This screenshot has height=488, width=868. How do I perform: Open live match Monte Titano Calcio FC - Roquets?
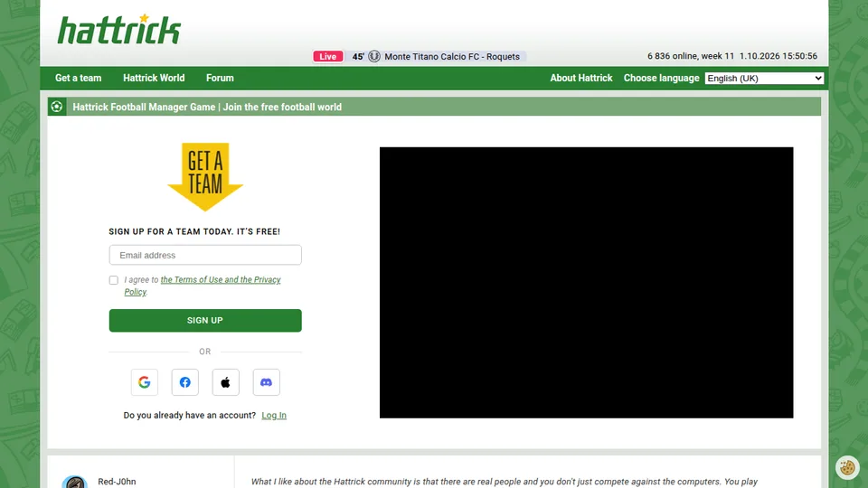[x=452, y=56]
